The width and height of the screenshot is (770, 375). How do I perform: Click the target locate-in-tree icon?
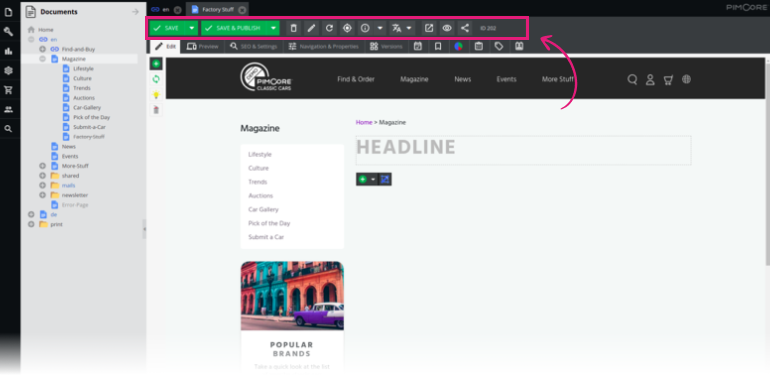(347, 28)
